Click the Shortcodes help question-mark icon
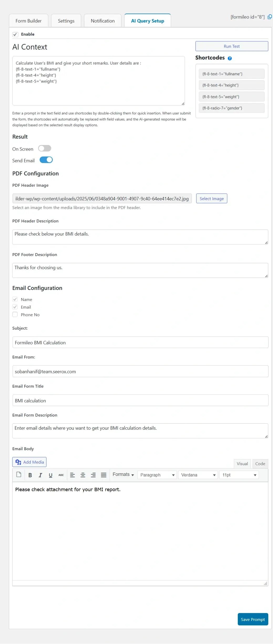Image resolution: width=273 pixels, height=644 pixels. pyautogui.click(x=230, y=58)
